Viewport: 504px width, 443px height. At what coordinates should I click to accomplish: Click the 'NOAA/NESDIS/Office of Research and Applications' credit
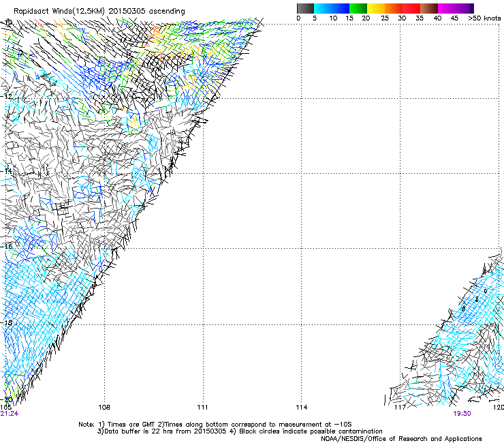401,439
